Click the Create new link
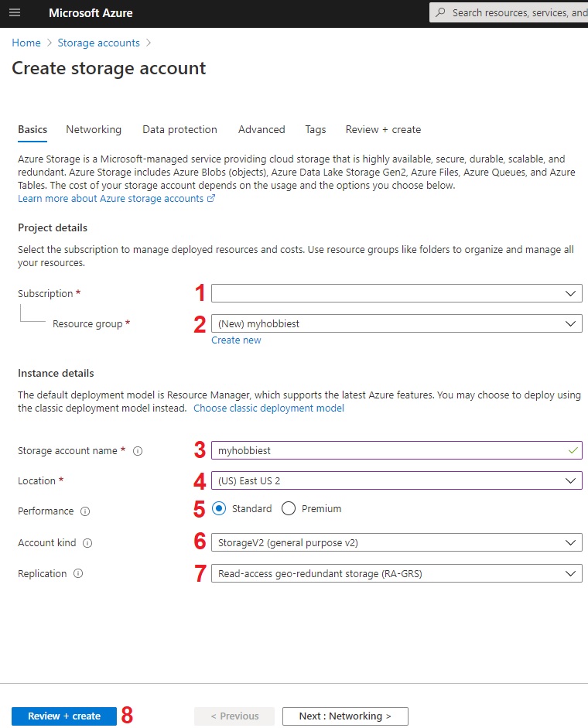 236,340
